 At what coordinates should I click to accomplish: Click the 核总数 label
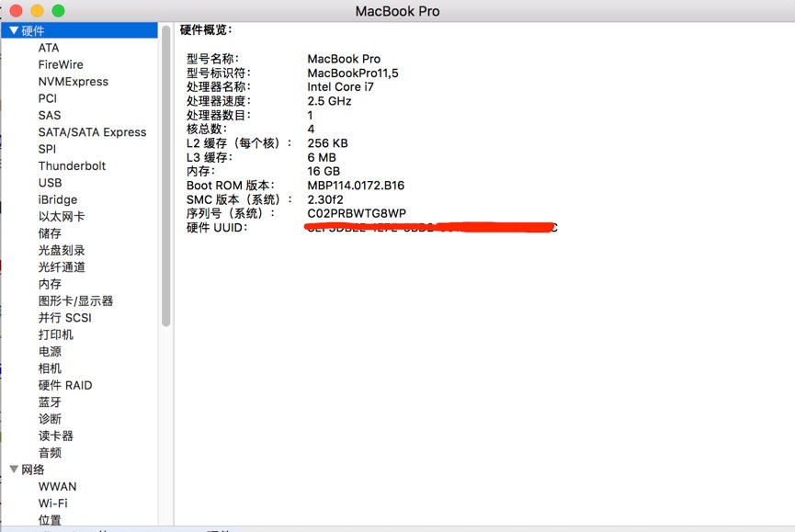tap(207, 129)
